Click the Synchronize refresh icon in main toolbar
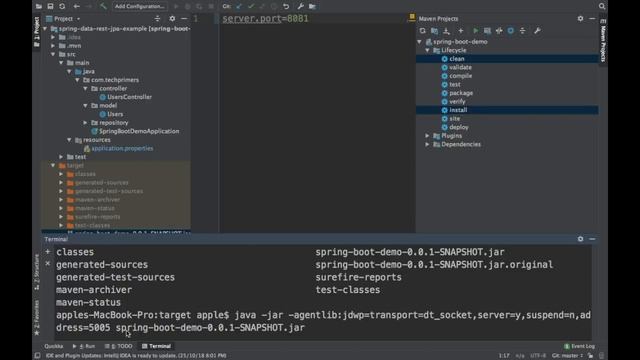Screen dimensions: 640x360 coord(62,6)
